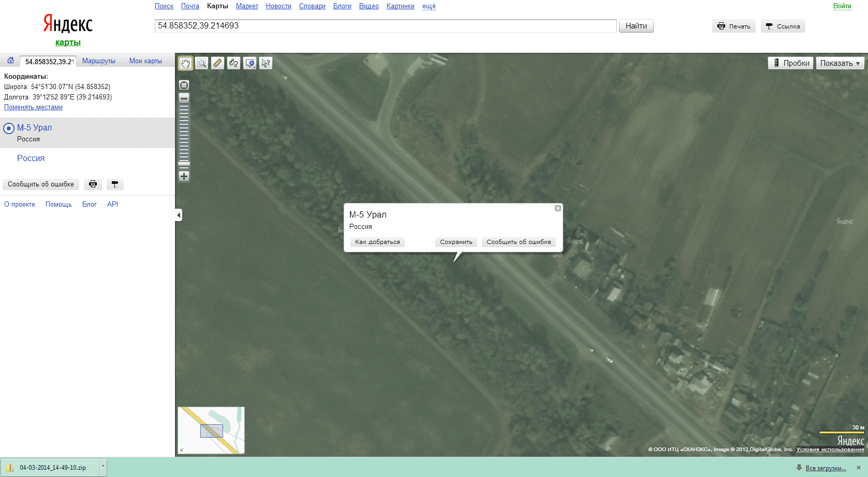Open Поиск in top navigation
The width and height of the screenshot is (868, 477).
point(164,6)
